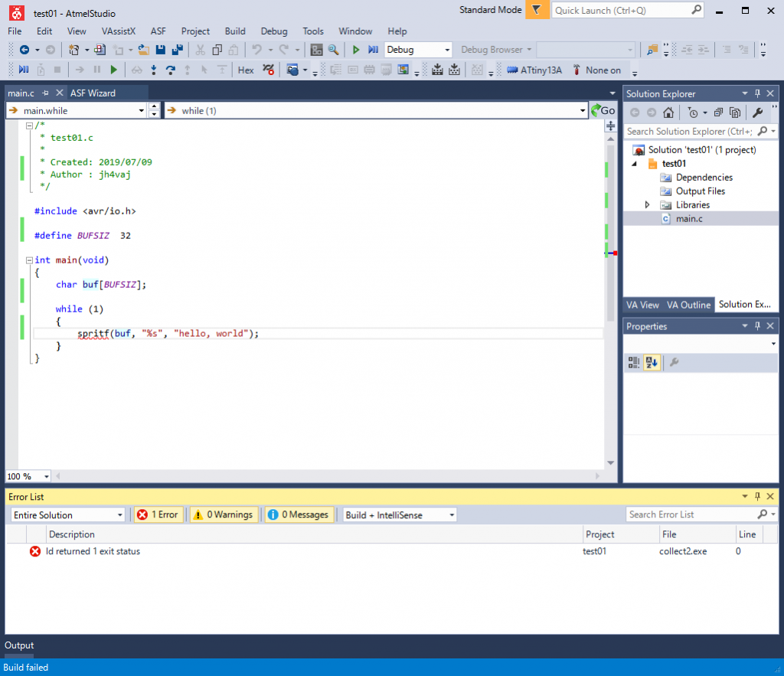This screenshot has height=676, width=784.
Task: Click the Save All toolbar icon
Action: point(177,50)
